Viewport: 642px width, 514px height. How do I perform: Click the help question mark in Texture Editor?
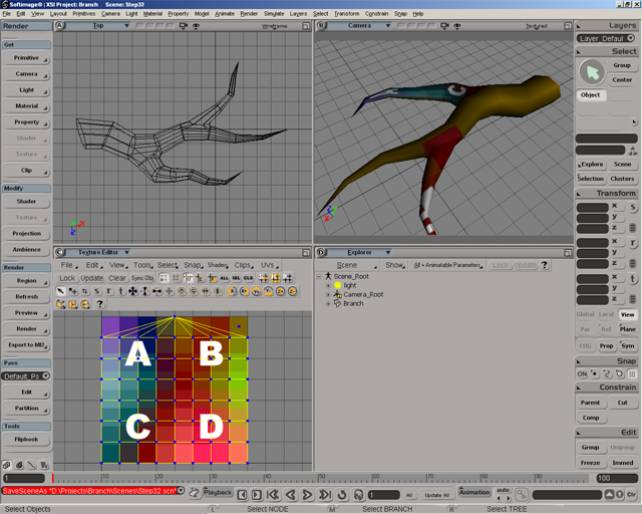[99, 304]
